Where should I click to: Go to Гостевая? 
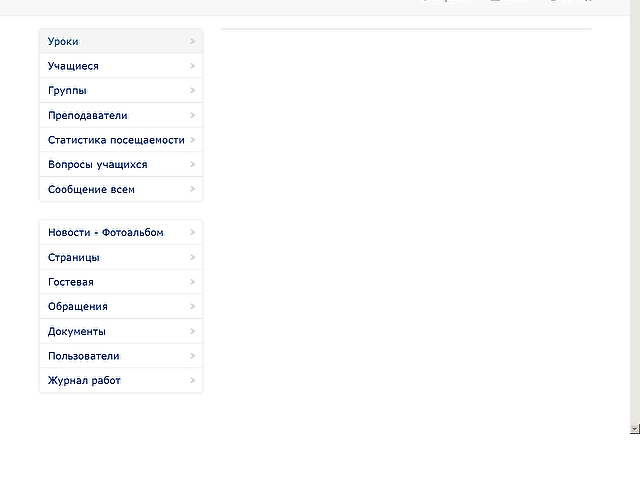(71, 282)
